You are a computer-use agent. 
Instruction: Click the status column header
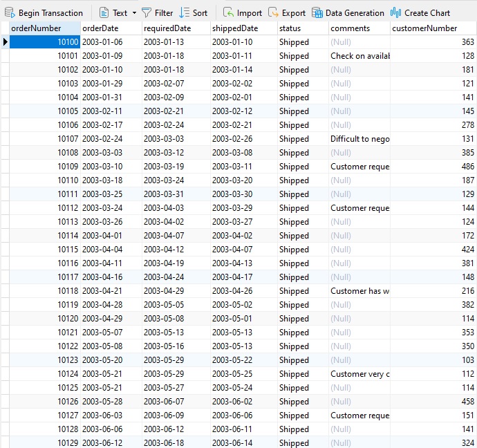pos(302,28)
